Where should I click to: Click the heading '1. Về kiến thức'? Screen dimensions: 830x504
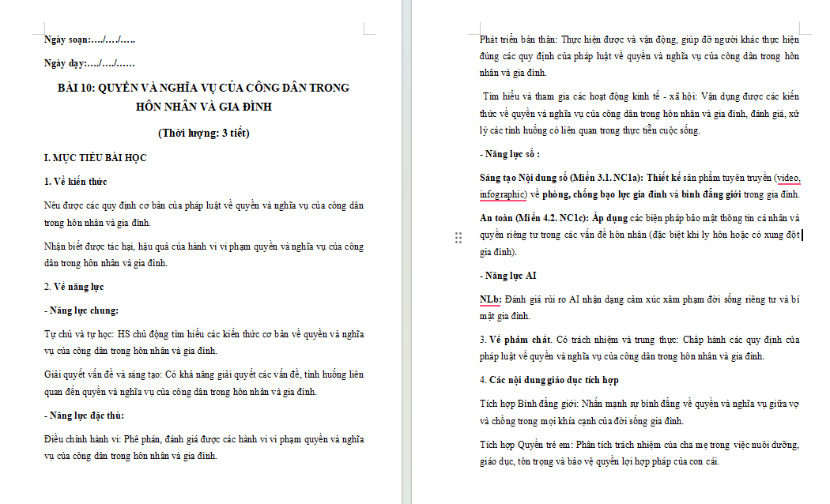click(x=75, y=182)
